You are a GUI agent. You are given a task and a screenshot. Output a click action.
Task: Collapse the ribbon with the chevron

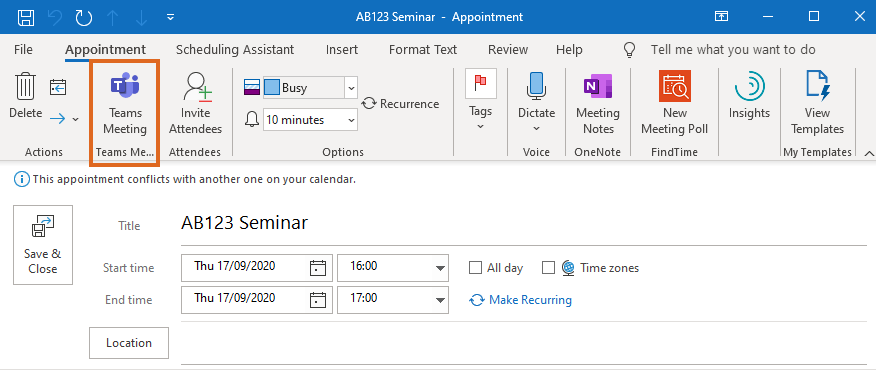click(869, 153)
